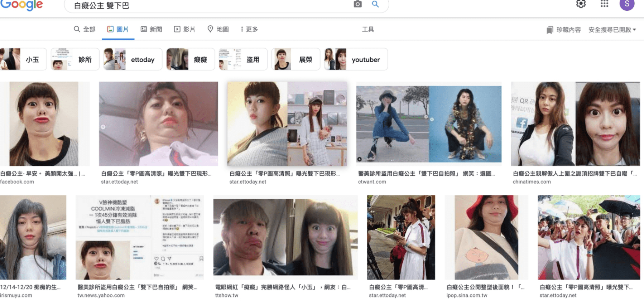The height and width of the screenshot is (301, 644).
Task: Select the ettoday filter chip
Action: coord(133,59)
